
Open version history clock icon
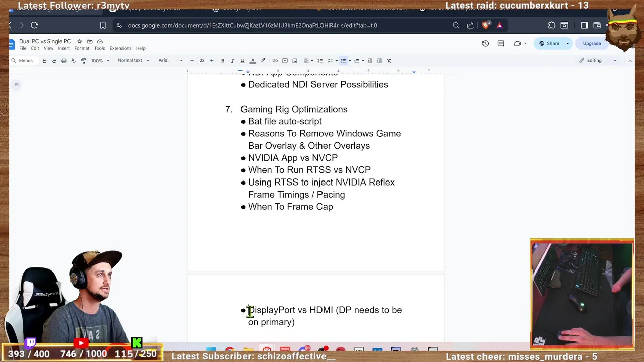tap(486, 43)
